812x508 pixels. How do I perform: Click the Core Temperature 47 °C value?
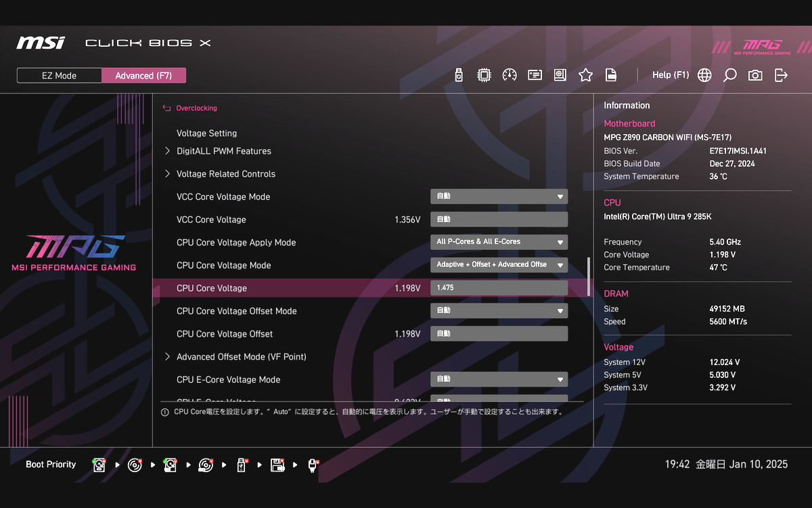tap(719, 268)
